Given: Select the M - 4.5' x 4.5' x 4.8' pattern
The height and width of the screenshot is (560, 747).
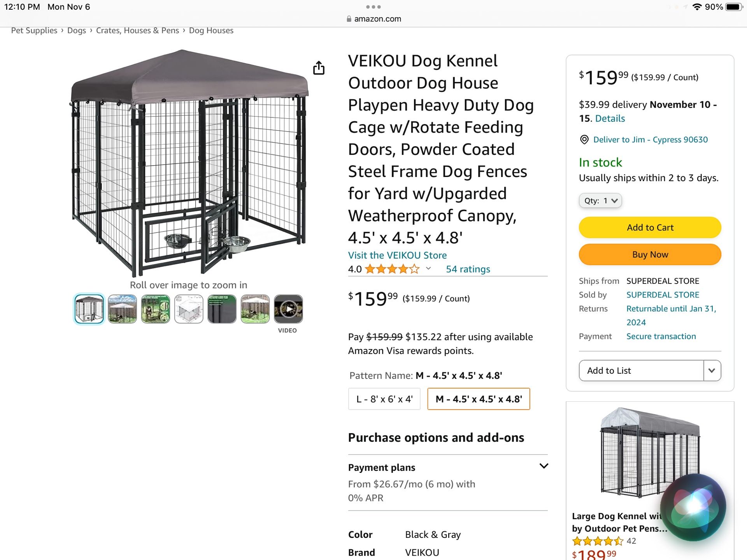Looking at the screenshot, I should (479, 399).
